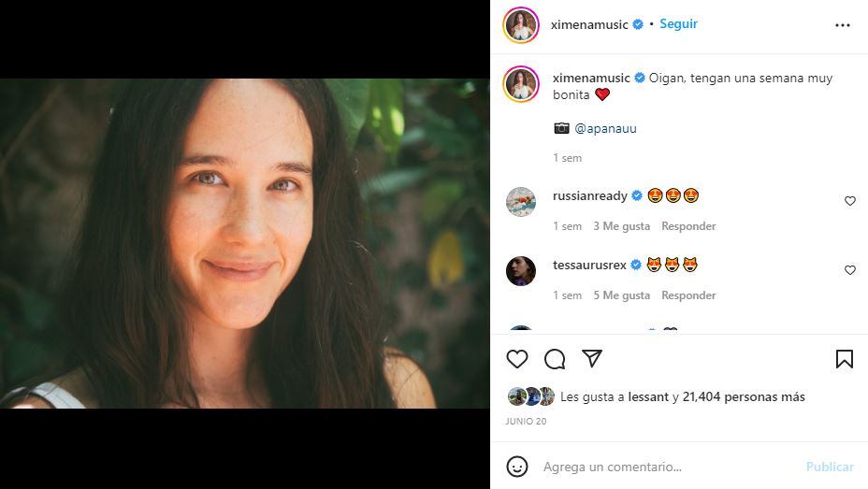Screen dimensions: 868x489
Task: View 21,404 personas más likes list
Action: click(744, 396)
